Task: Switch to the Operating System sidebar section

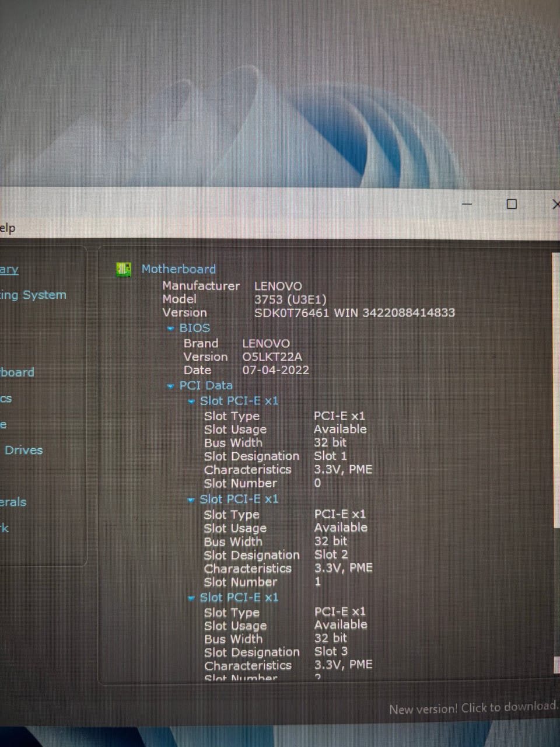Action: click(33, 295)
